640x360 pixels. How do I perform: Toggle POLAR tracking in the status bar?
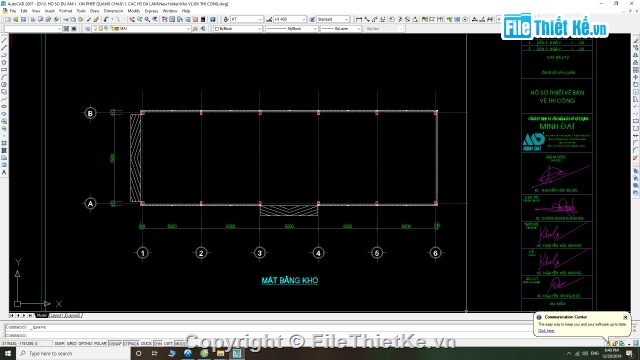click(x=100, y=344)
